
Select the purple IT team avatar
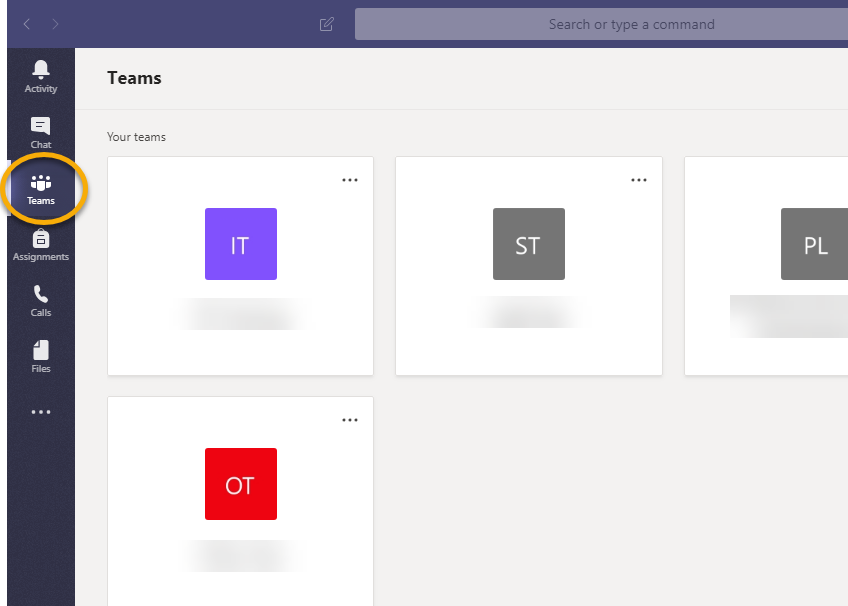[240, 243]
